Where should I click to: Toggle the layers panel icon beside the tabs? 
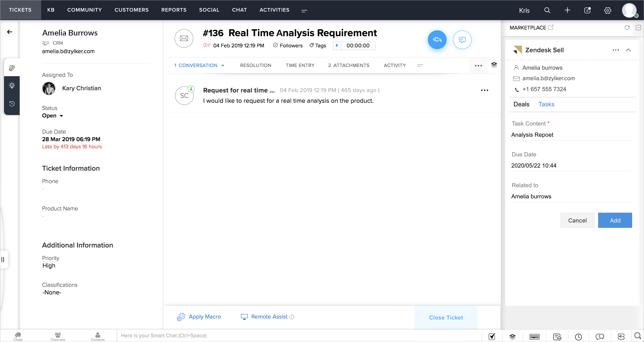[x=494, y=65]
